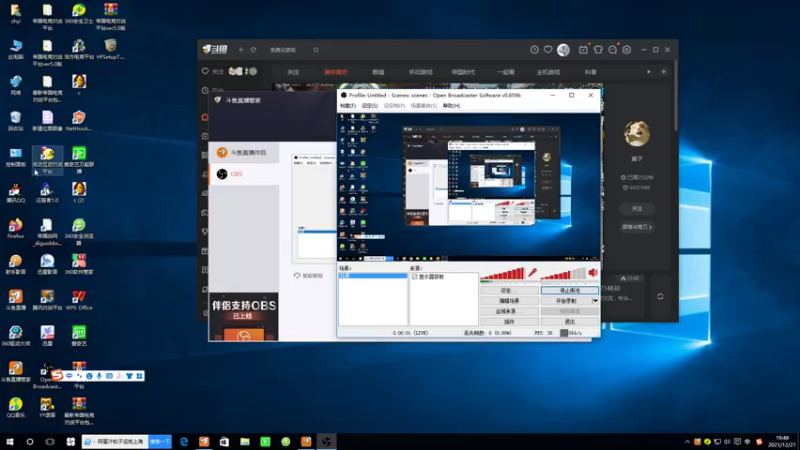This screenshot has width=800, height=450.
Task: Expand more Douyu category tabs with the arrow
Action: click(x=648, y=72)
